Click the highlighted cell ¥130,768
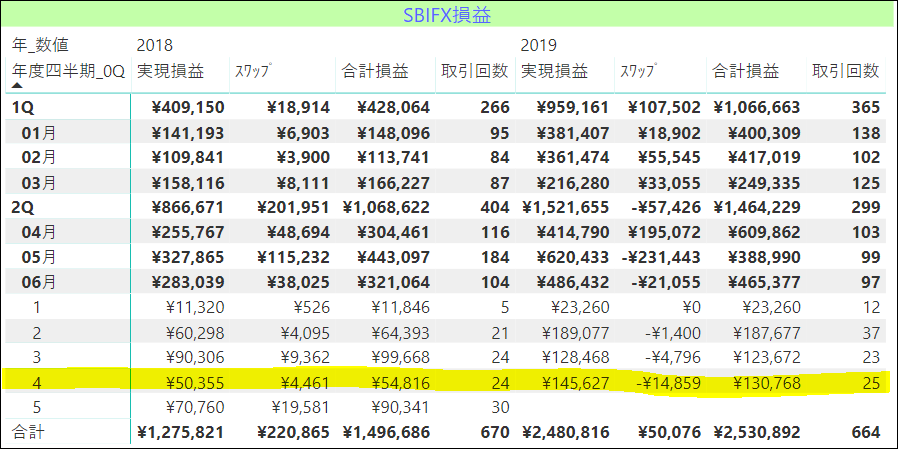Viewport: 898px width, 449px height. [x=767, y=383]
